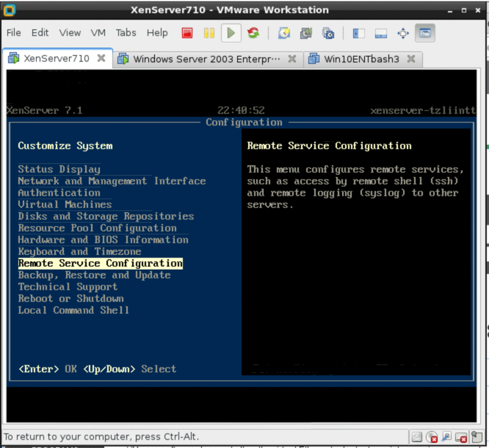489x448 pixels.
Task: Open the Help menu
Action: point(157,33)
